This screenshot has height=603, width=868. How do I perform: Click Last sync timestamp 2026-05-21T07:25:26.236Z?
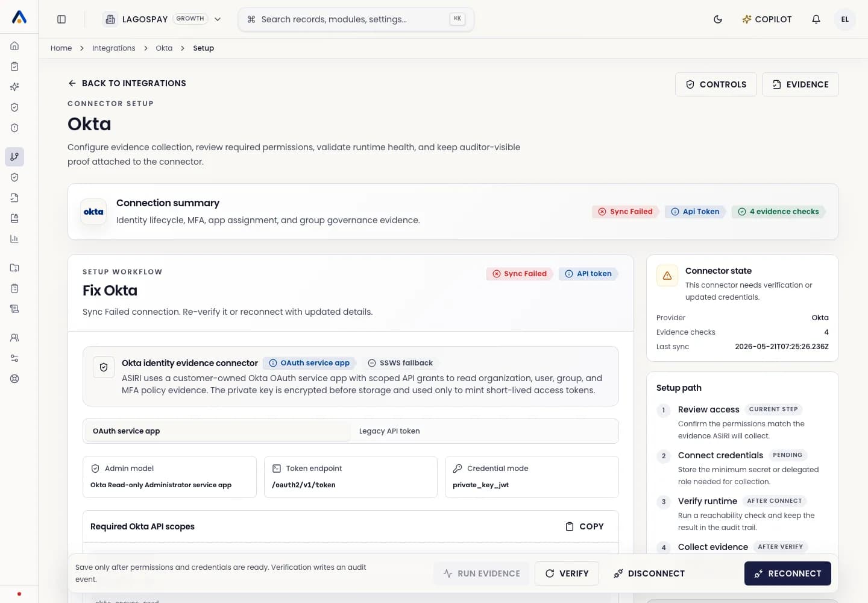coord(782,347)
